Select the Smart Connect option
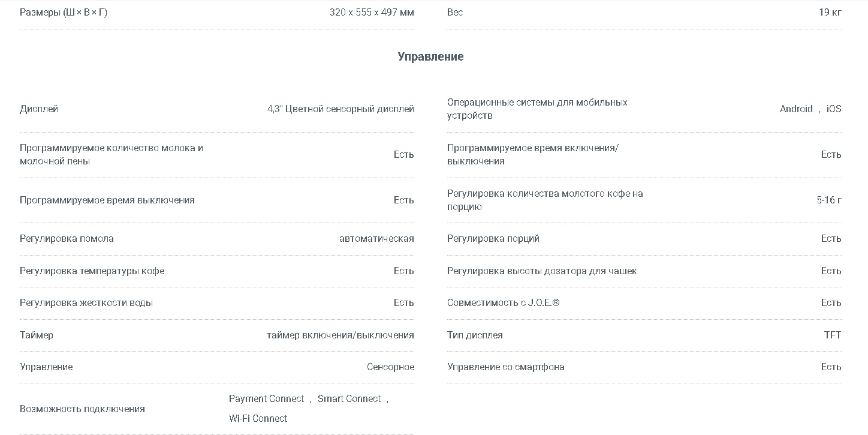868x435 pixels. coord(349,399)
